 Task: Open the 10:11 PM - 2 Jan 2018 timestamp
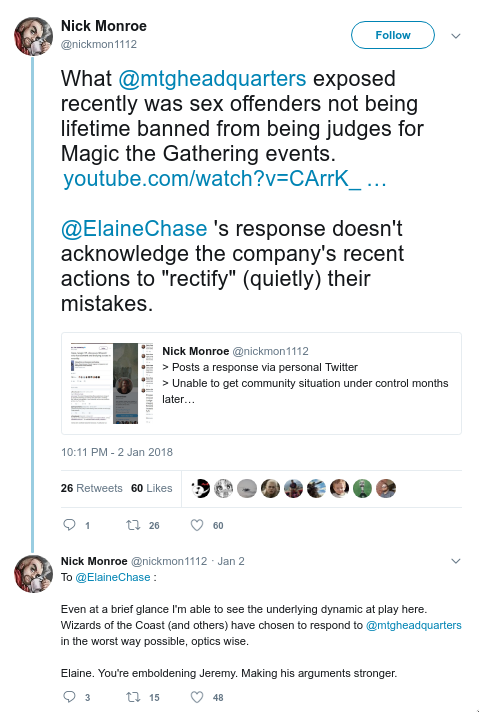pos(117,452)
